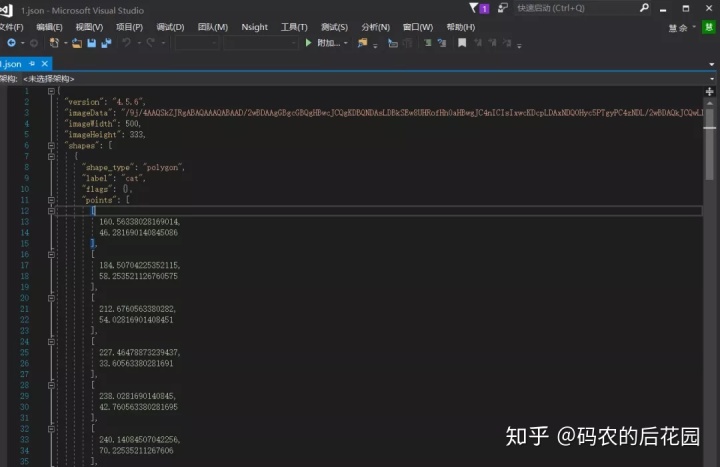Collapse the "shapes" array on line 6
720x467 pixels.
51,146
